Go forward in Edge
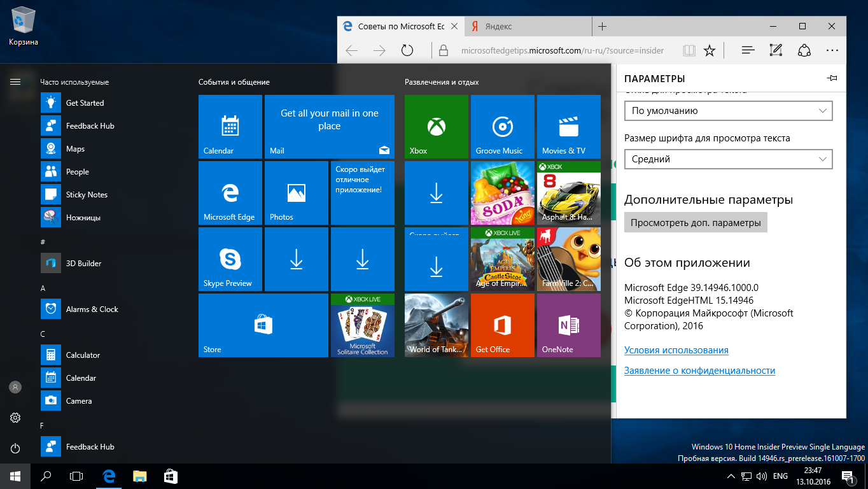Image resolution: width=868 pixels, height=489 pixels. pyautogui.click(x=379, y=50)
